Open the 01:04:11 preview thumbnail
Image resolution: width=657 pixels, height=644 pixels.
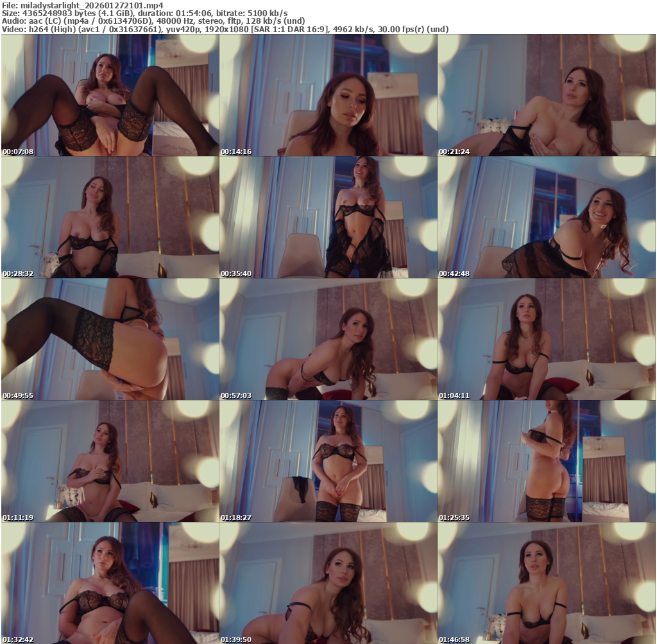(x=546, y=339)
